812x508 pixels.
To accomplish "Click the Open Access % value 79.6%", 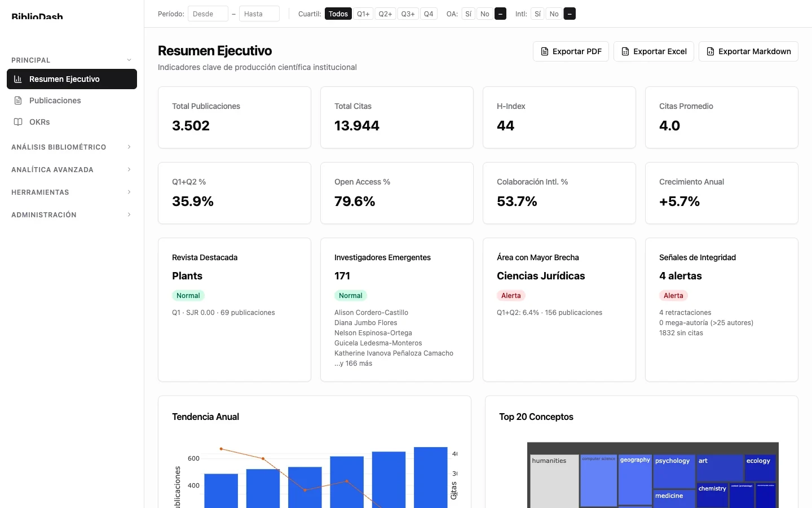I will pos(355,201).
